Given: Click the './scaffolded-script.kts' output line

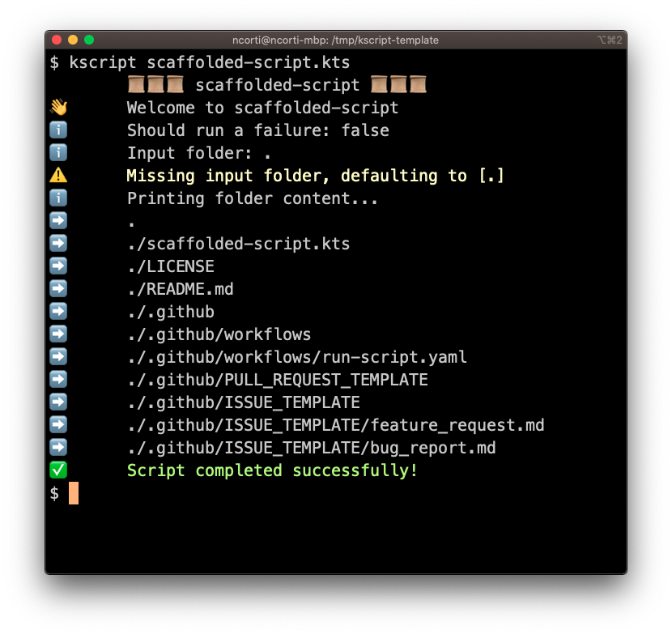Looking at the screenshot, I should tap(239, 244).
